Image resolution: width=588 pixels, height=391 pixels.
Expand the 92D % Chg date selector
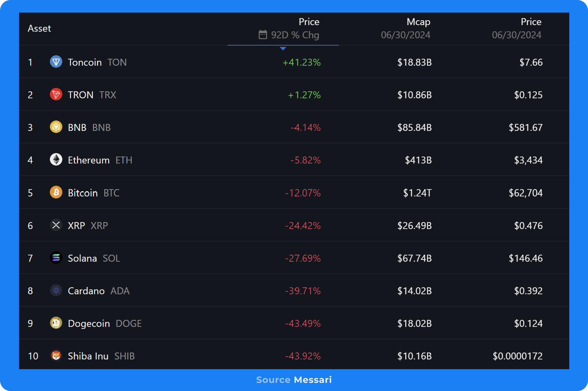pyautogui.click(x=295, y=35)
